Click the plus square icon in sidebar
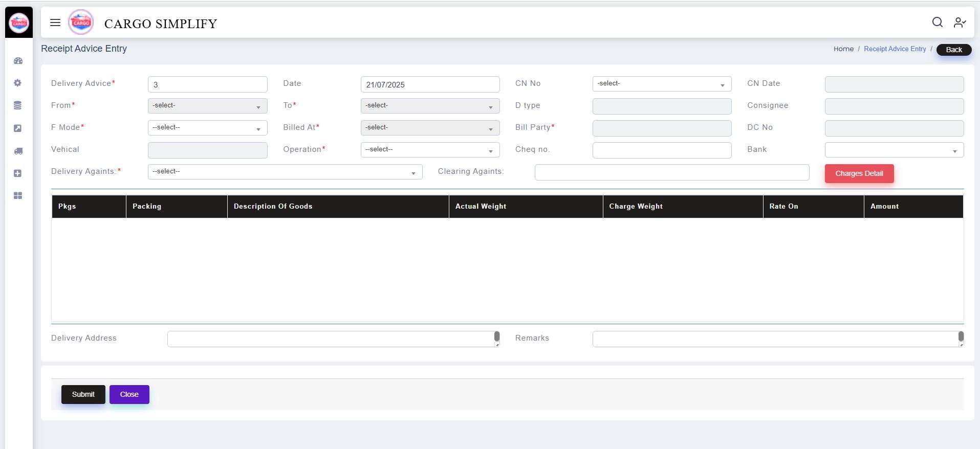This screenshot has width=980, height=449. [18, 173]
